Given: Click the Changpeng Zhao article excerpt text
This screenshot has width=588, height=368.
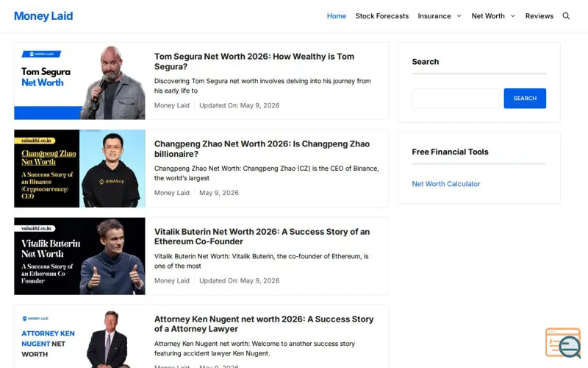Looking at the screenshot, I should (x=266, y=173).
